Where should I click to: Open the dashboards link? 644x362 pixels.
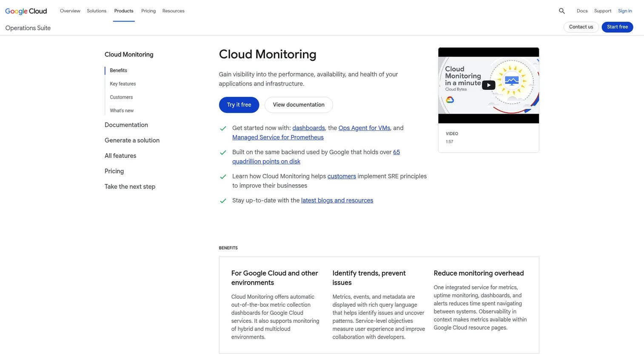pyautogui.click(x=308, y=128)
